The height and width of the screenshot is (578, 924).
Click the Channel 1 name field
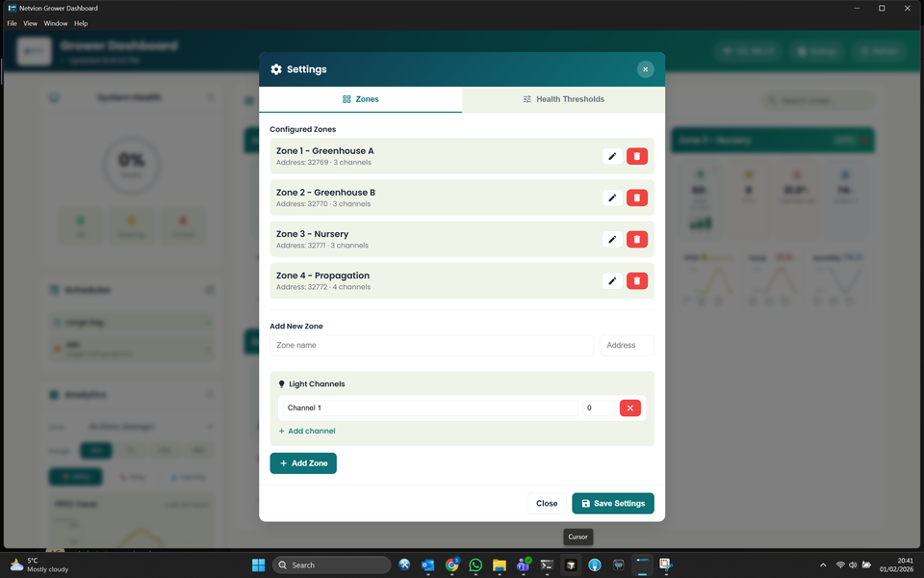pos(430,407)
